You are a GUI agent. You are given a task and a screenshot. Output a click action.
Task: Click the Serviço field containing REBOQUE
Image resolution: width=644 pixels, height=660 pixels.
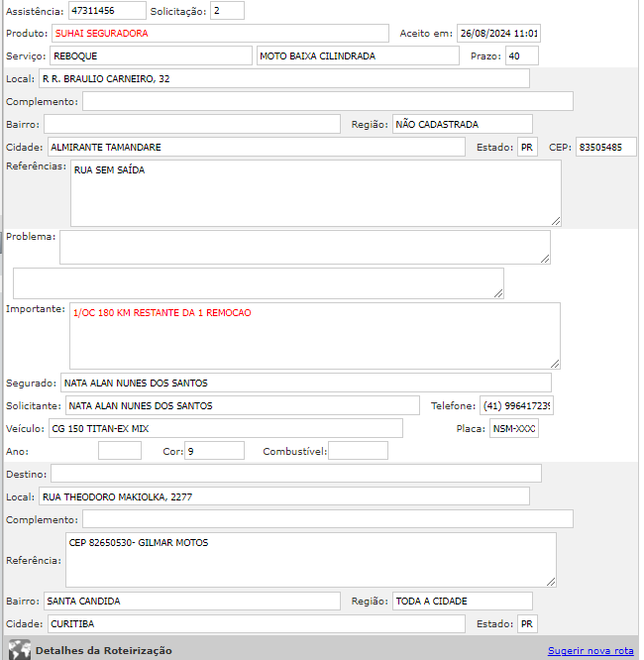click(x=151, y=55)
